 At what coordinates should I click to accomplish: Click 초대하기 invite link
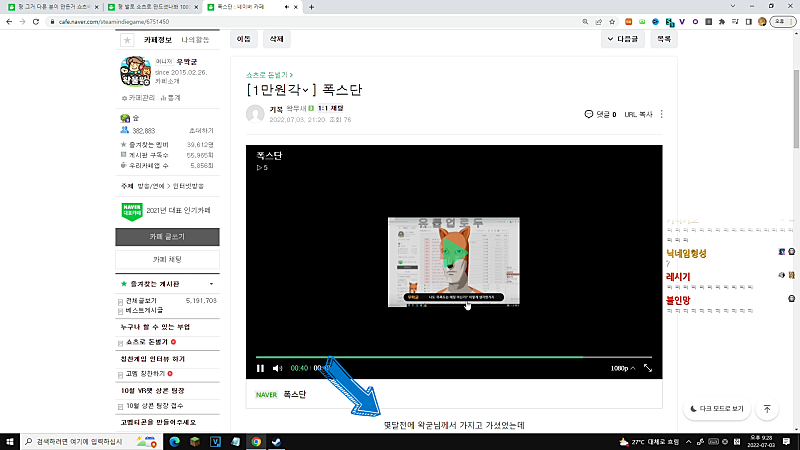tap(201, 131)
